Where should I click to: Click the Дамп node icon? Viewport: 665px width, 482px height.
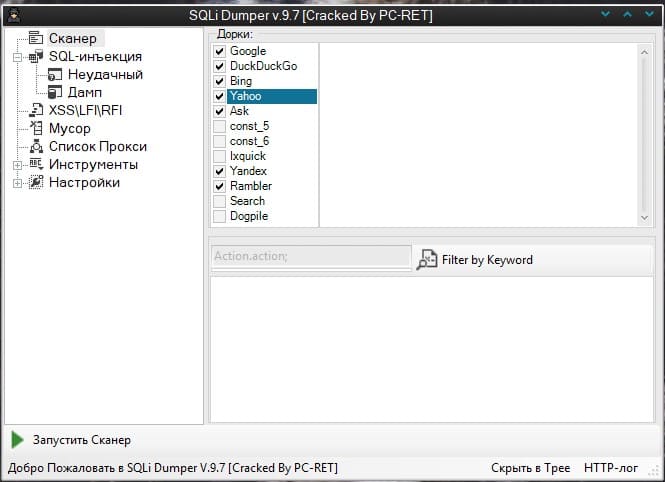[55, 92]
